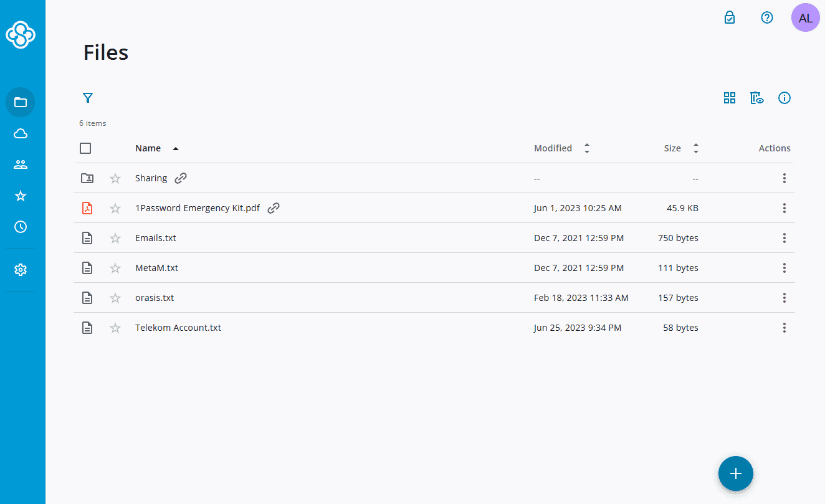Open the AL user avatar menu
This screenshot has height=504, width=825.
tap(806, 17)
